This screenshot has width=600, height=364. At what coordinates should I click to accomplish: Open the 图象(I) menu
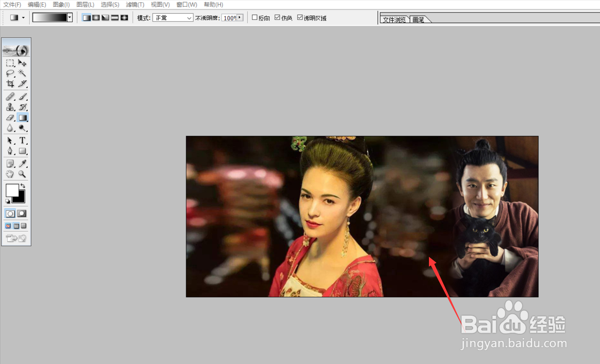(x=61, y=5)
